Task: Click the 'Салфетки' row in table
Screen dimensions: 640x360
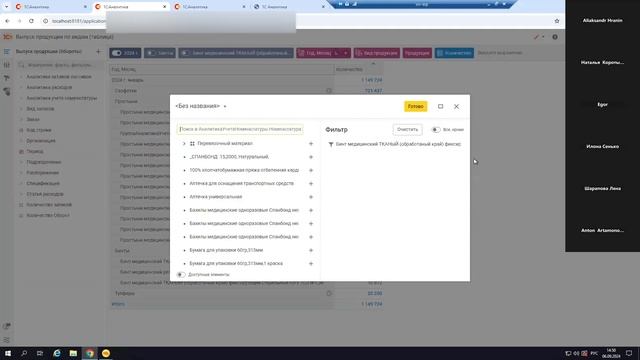Action: 247,91
